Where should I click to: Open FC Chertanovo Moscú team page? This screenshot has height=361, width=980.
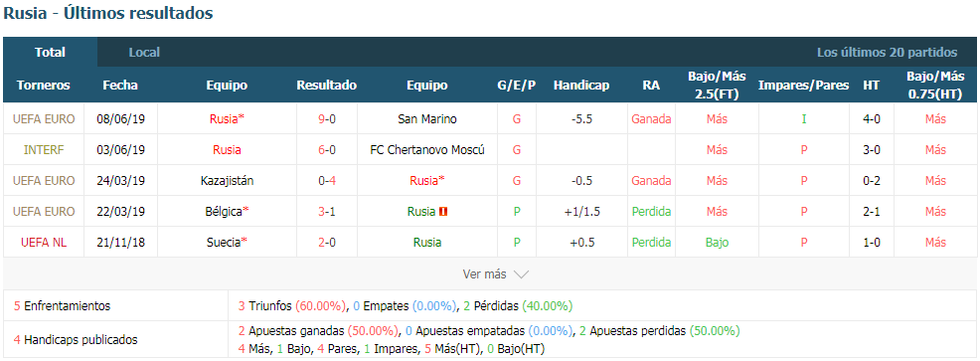[426, 150]
